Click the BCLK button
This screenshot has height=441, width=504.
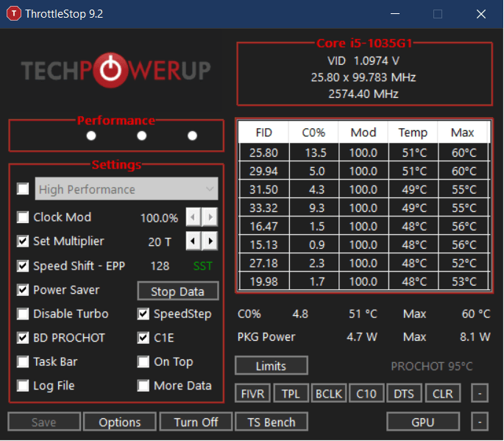pyautogui.click(x=329, y=393)
